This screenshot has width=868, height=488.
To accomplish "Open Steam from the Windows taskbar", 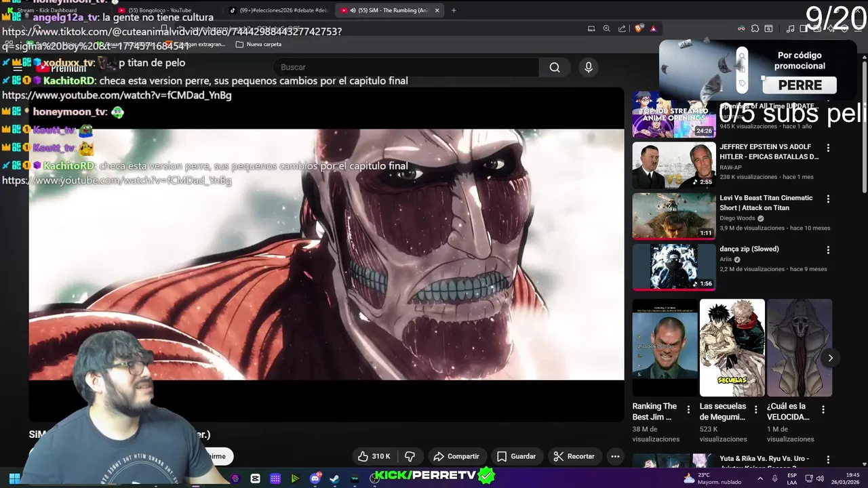I will click(335, 479).
